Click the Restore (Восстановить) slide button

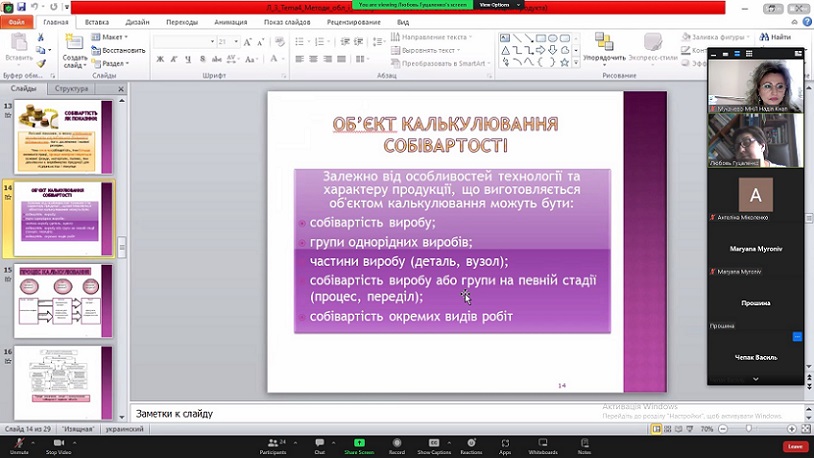point(118,50)
